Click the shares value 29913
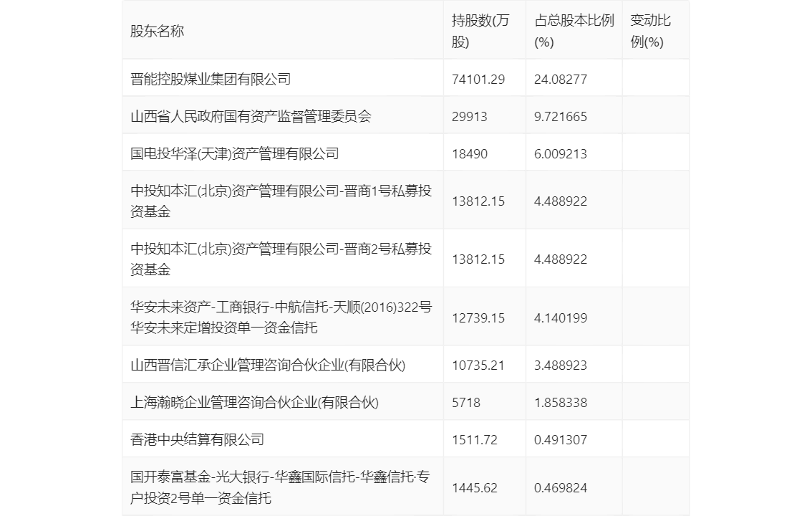The image size is (812, 516). coord(469,117)
